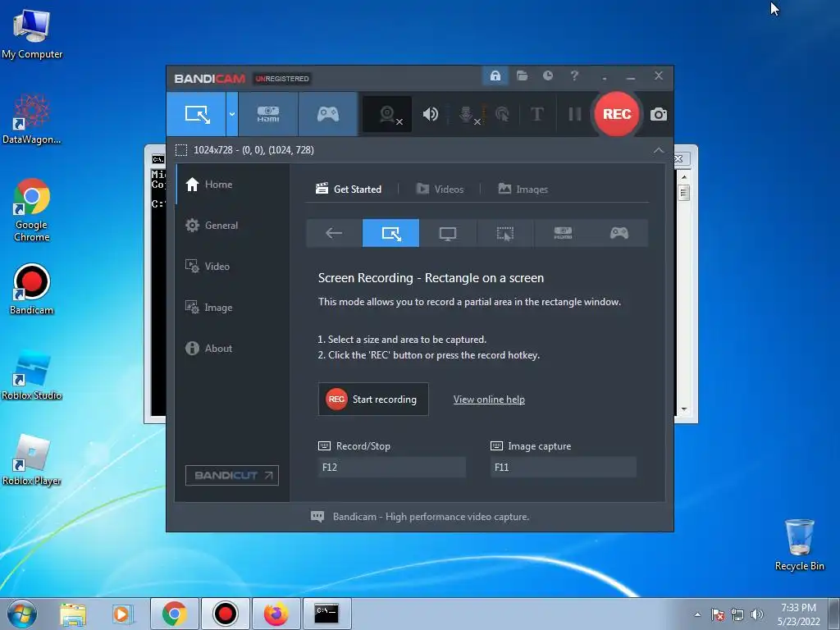Collapse panel with the up chevron
Screen dimensions: 840x630
[659, 151]
